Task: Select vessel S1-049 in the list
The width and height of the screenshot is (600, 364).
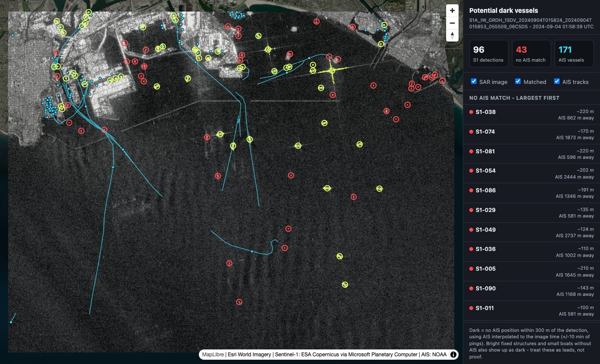Action: (531, 233)
